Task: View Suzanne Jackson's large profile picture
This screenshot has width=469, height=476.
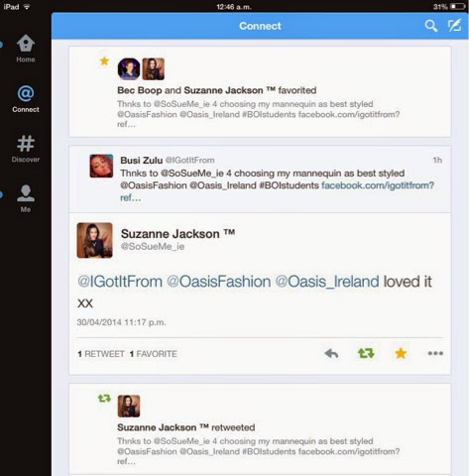Action: click(94, 240)
